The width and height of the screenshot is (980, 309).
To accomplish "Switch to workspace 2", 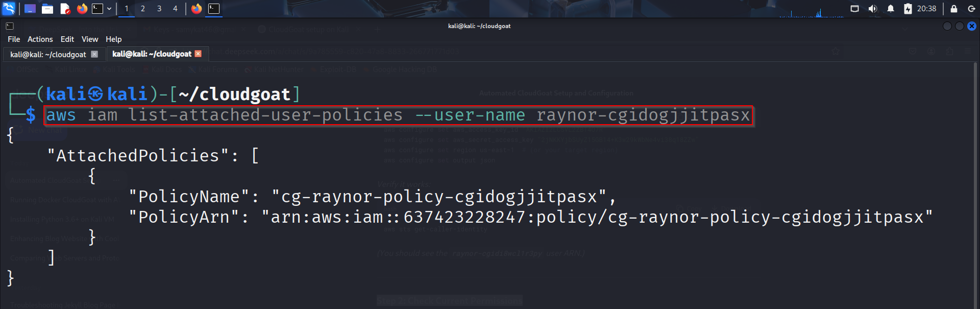I will pos(143,9).
